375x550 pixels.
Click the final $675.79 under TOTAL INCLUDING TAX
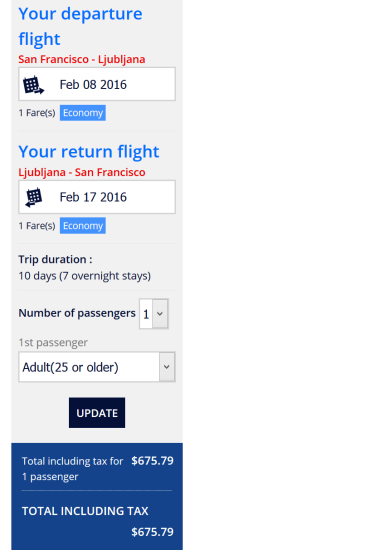coord(152,532)
